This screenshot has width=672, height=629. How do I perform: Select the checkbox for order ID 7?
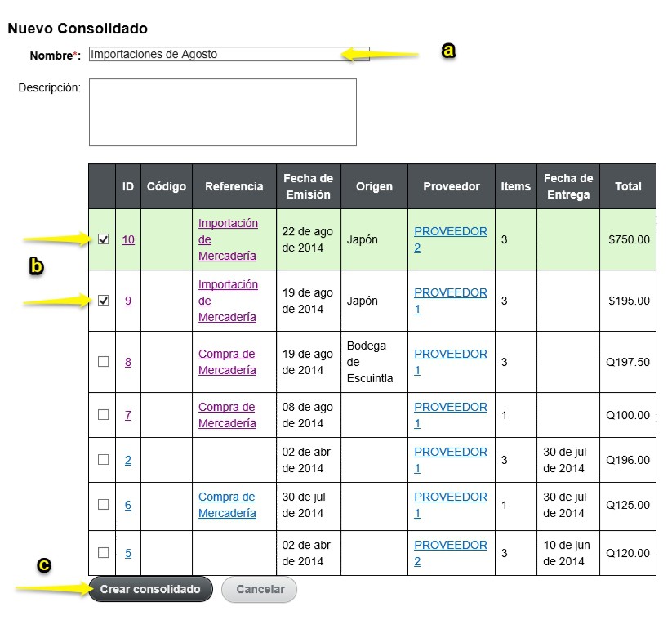pyautogui.click(x=103, y=415)
